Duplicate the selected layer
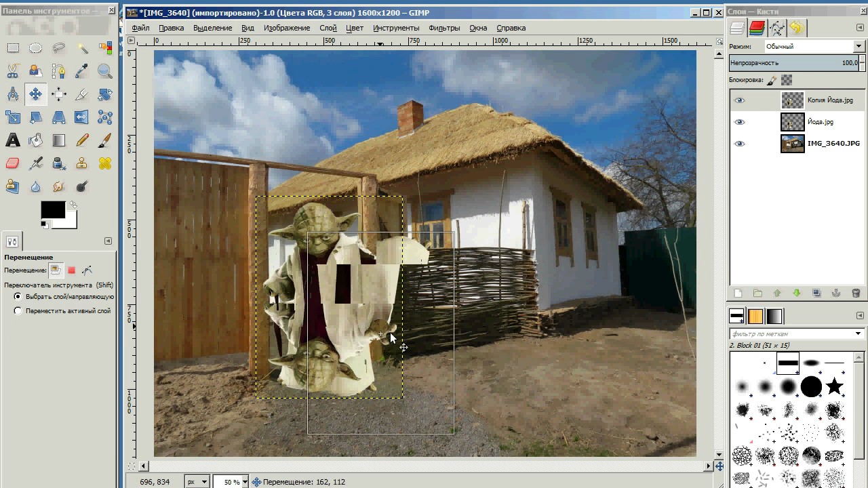 point(816,293)
